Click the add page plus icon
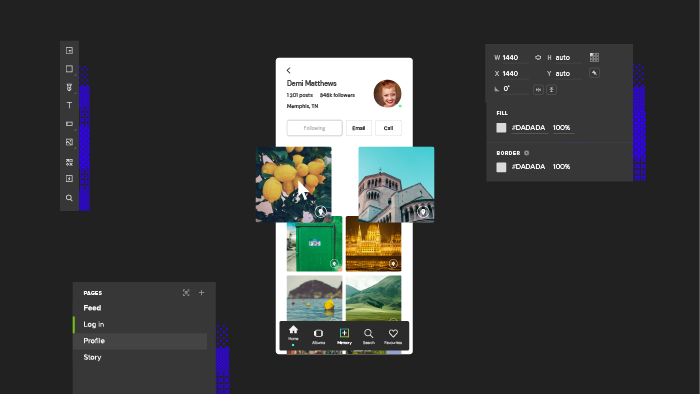 (201, 293)
